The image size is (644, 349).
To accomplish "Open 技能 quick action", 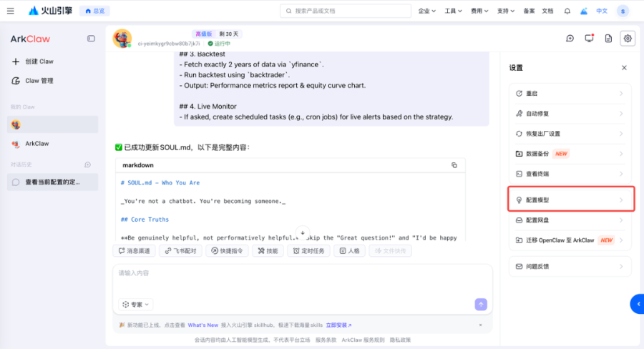I will pyautogui.click(x=268, y=251).
